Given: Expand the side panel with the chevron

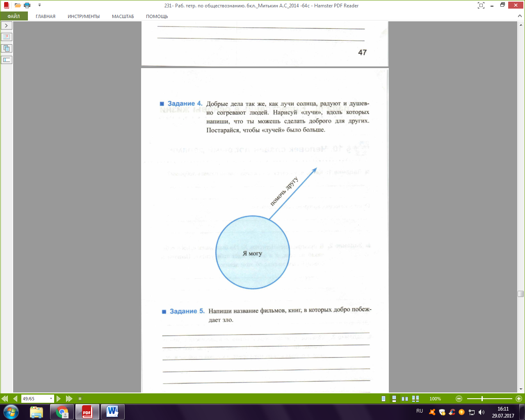Looking at the screenshot, I should click(x=7, y=25).
